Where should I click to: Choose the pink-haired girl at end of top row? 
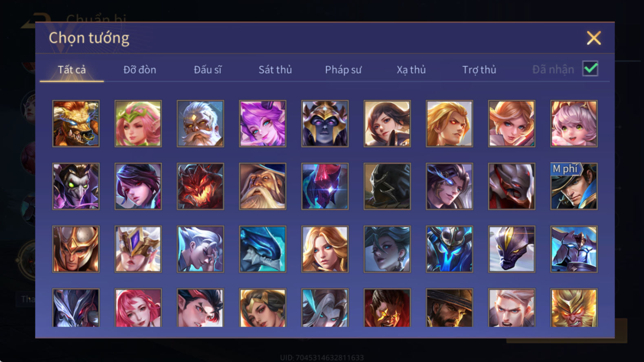pyautogui.click(x=574, y=123)
